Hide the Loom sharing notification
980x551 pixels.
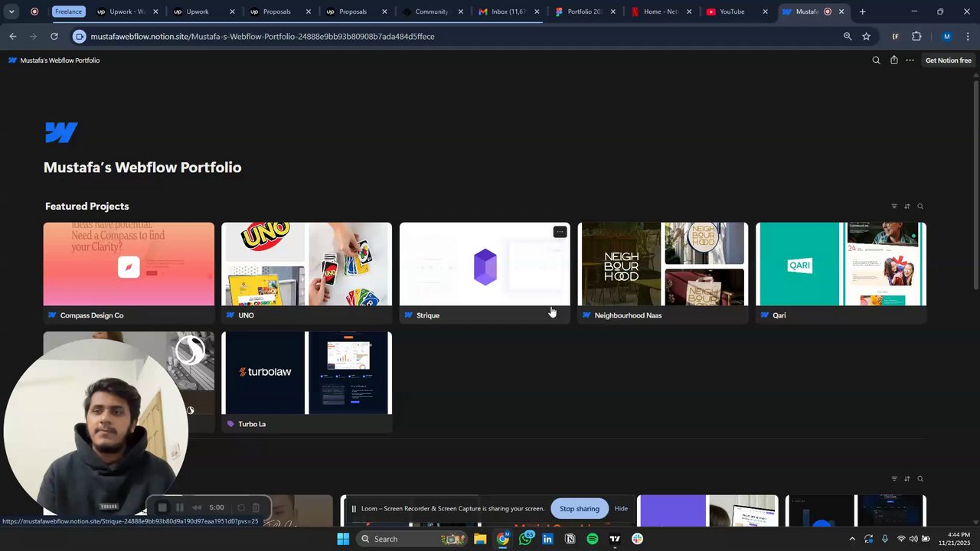[621, 509]
